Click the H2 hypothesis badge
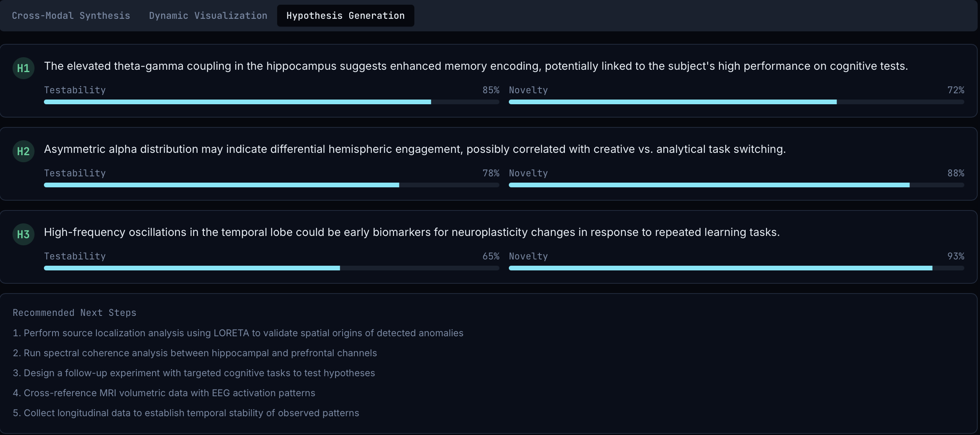Viewport: 980px width, 435px height. click(24, 151)
